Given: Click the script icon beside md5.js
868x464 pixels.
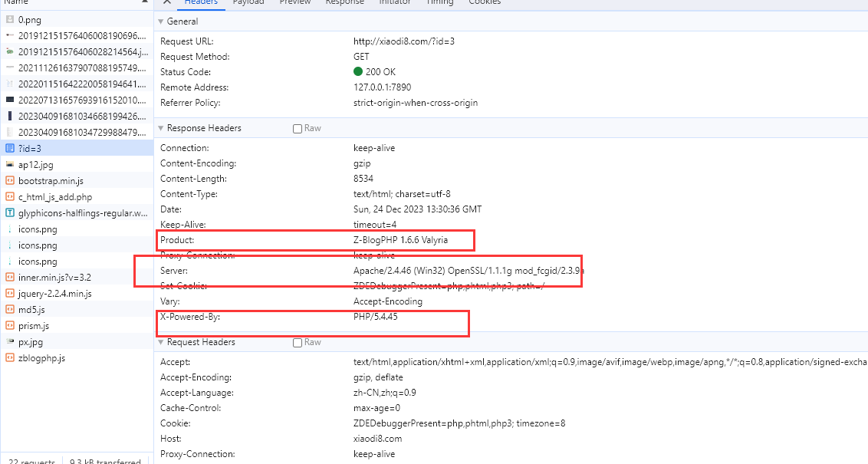Looking at the screenshot, I should pyautogui.click(x=10, y=310).
